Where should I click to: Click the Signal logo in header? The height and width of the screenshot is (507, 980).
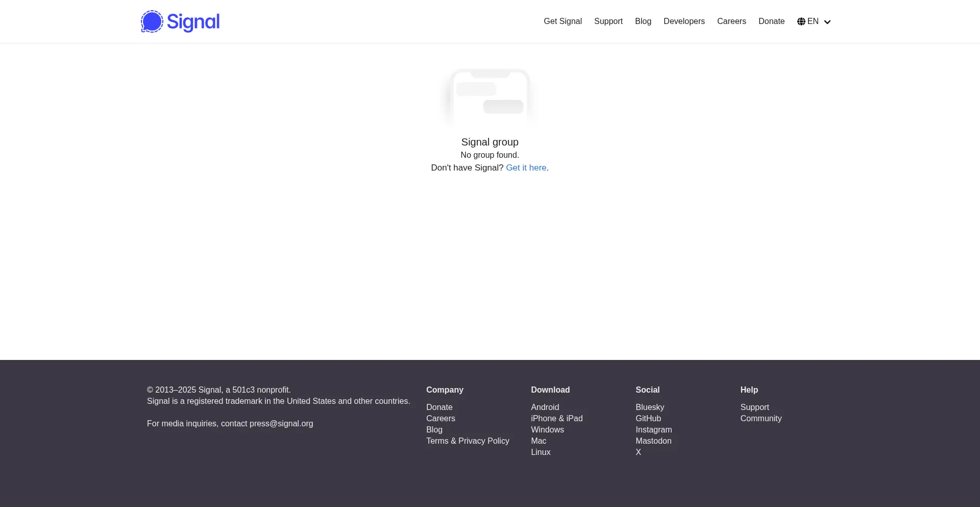(180, 21)
